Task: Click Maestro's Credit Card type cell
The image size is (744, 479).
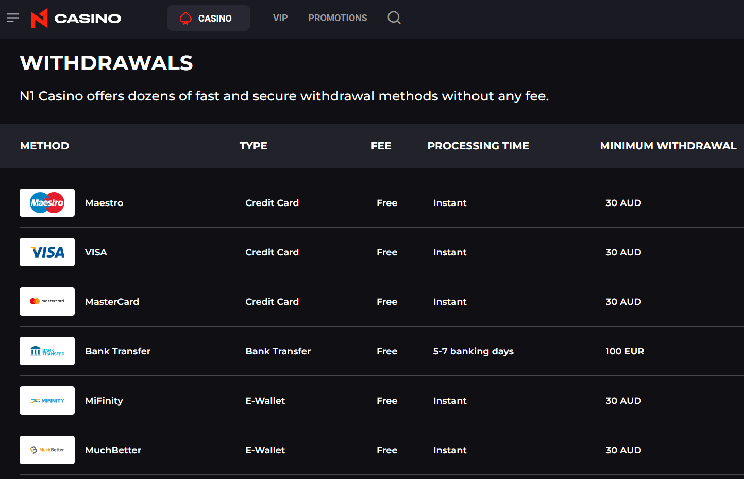Action: tap(272, 203)
